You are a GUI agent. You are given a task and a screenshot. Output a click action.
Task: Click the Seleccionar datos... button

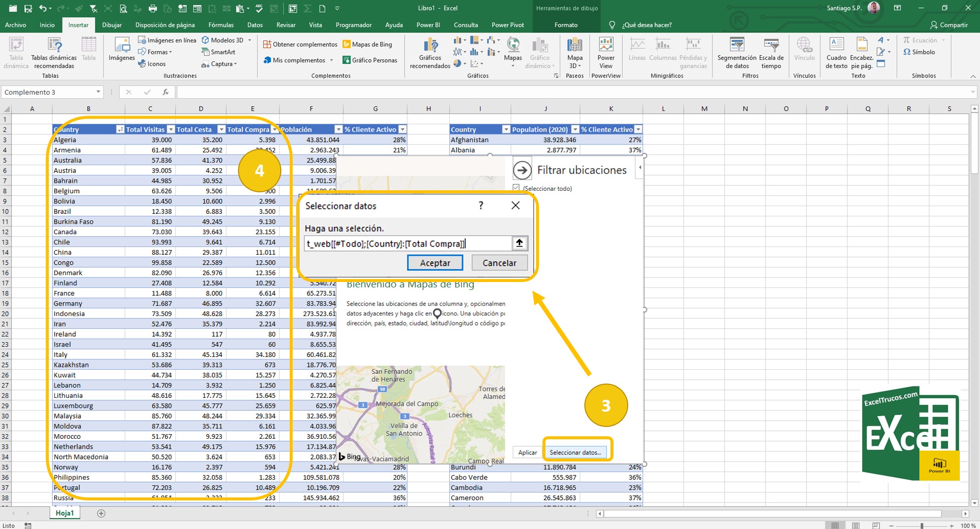pos(575,452)
